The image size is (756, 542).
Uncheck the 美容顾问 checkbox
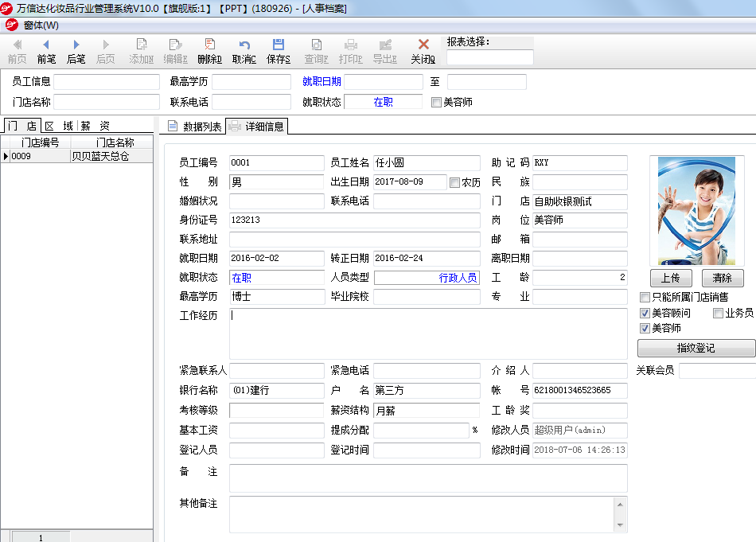point(645,313)
